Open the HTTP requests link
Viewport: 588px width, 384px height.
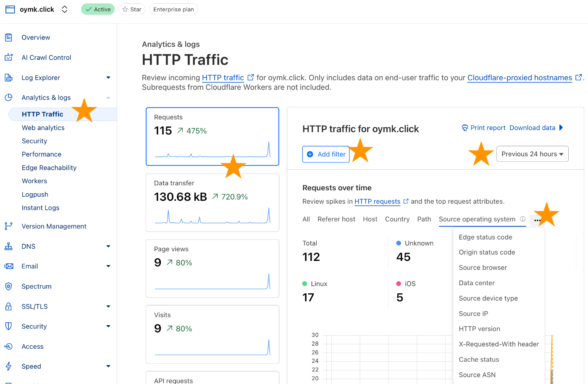click(377, 201)
